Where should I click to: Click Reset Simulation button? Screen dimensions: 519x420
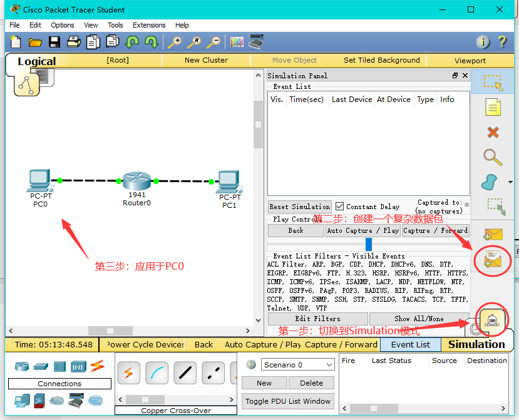pyautogui.click(x=299, y=207)
